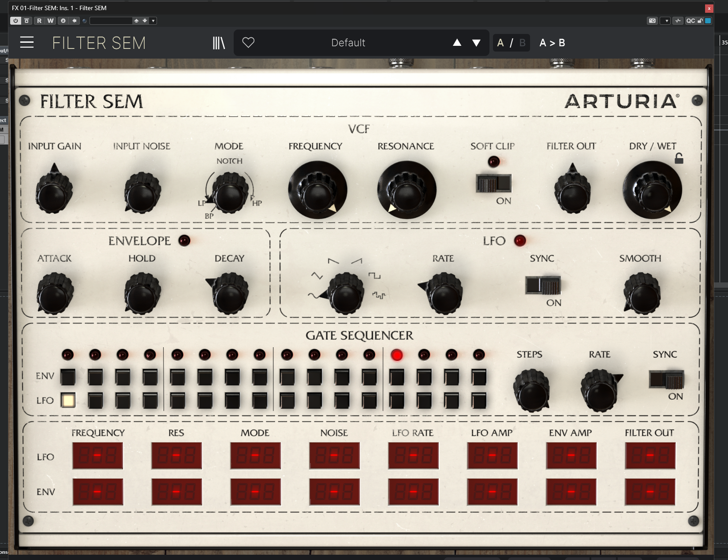Load next program with host down arrow
The width and height of the screenshot is (728, 560).
coord(145,21)
